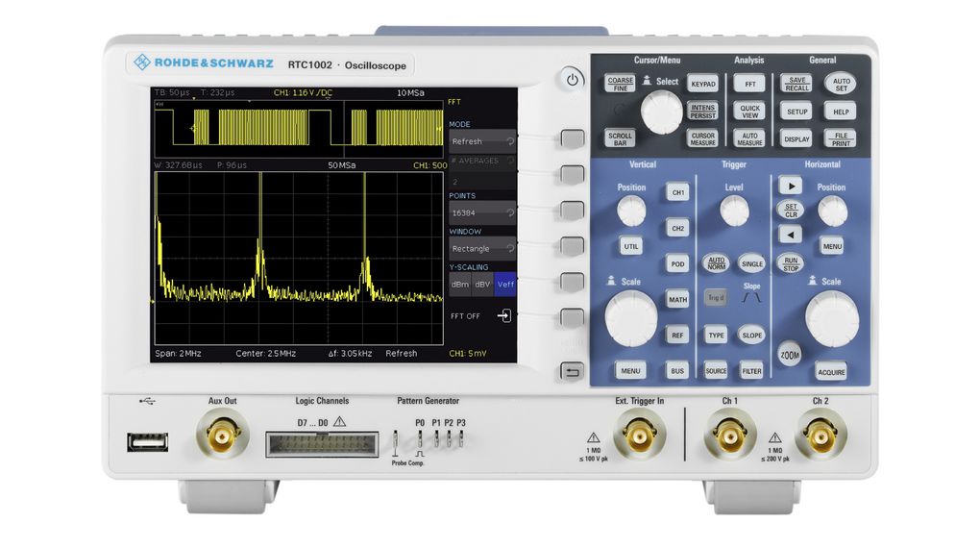Viewport: 980px width, 548px height.
Task: Open QUICK VIEW analysis
Action: [750, 112]
